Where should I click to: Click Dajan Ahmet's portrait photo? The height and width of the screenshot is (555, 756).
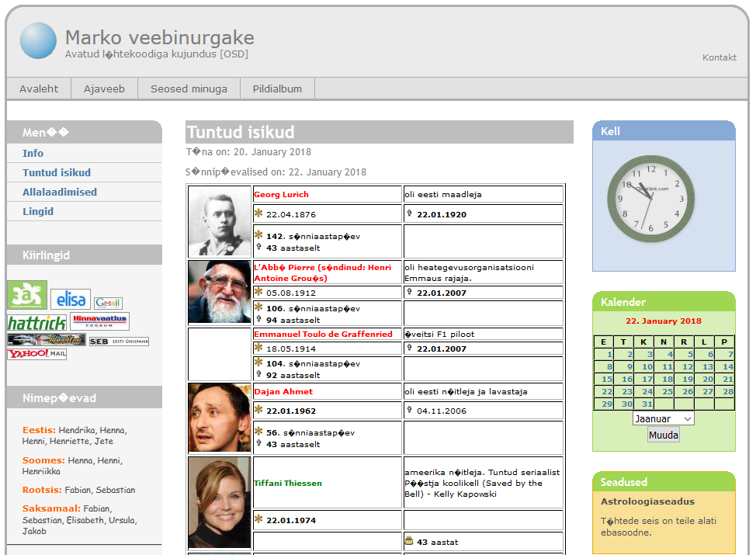(x=220, y=418)
